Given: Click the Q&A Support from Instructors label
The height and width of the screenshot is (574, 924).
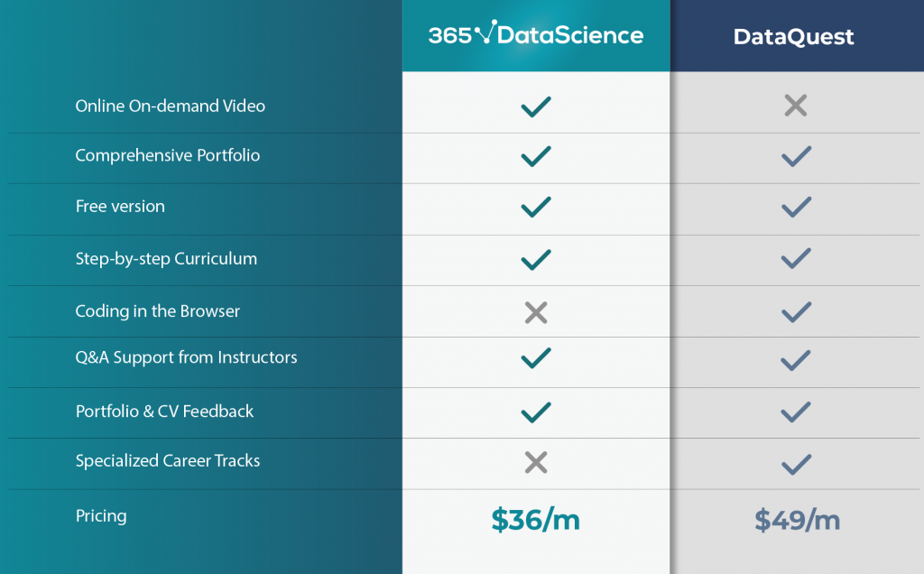Looking at the screenshot, I should point(186,357).
